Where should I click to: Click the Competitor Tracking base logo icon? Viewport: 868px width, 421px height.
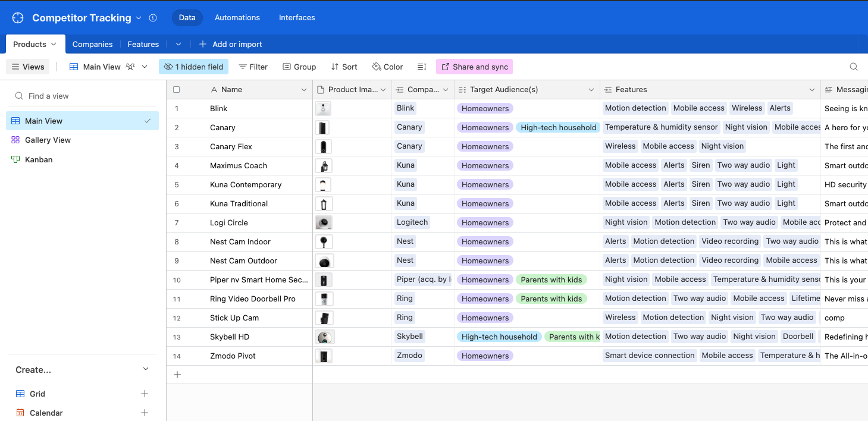click(18, 18)
